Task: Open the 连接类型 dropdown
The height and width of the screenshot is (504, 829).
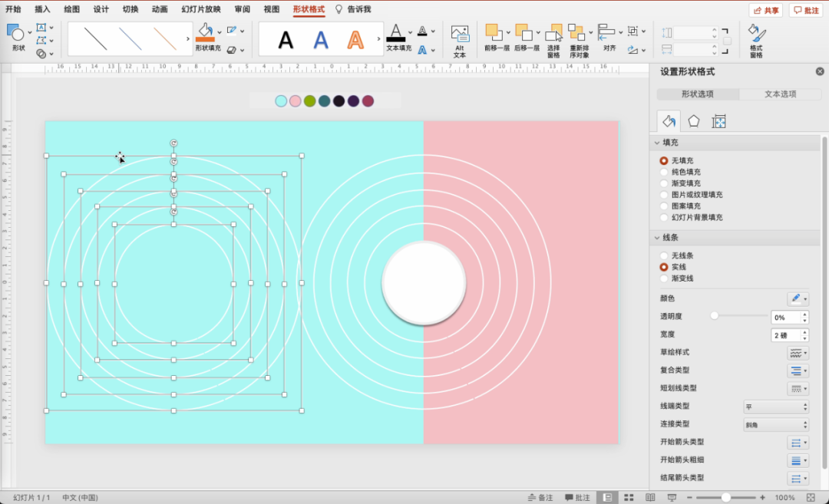Action: point(776,424)
